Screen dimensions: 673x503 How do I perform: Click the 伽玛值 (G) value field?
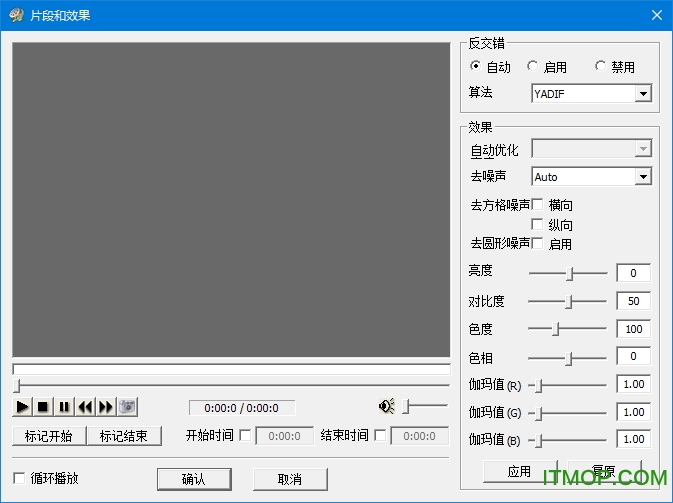[634, 412]
